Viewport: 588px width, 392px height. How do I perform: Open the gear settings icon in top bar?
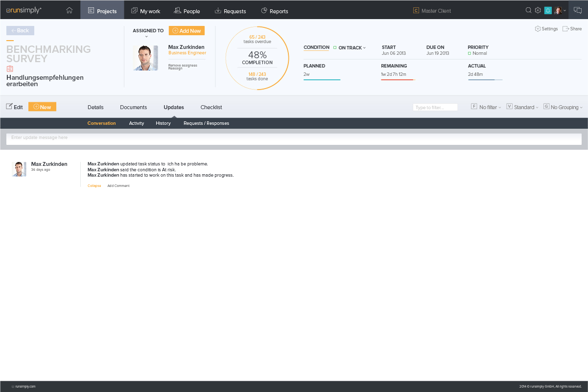pyautogui.click(x=538, y=10)
